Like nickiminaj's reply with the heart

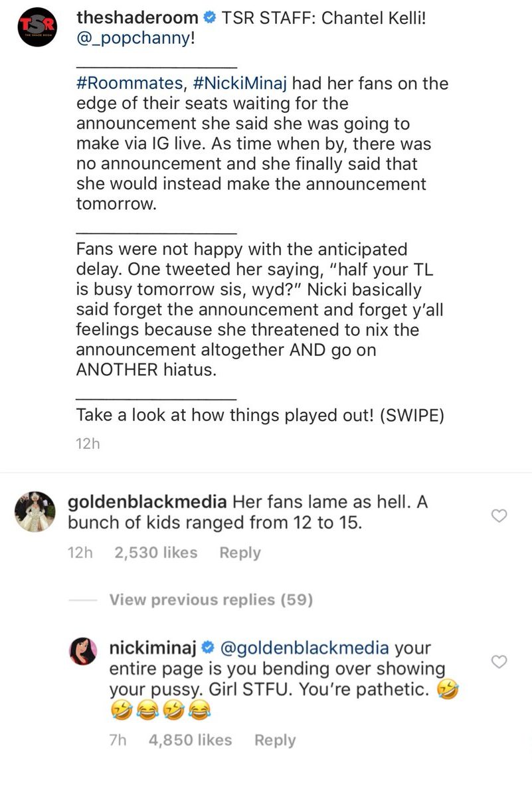coord(499,662)
